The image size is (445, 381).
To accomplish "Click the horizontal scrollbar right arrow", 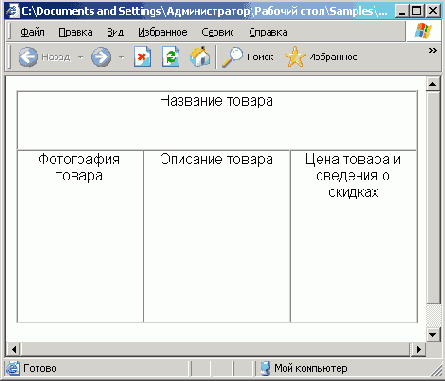I will pos(419,349).
